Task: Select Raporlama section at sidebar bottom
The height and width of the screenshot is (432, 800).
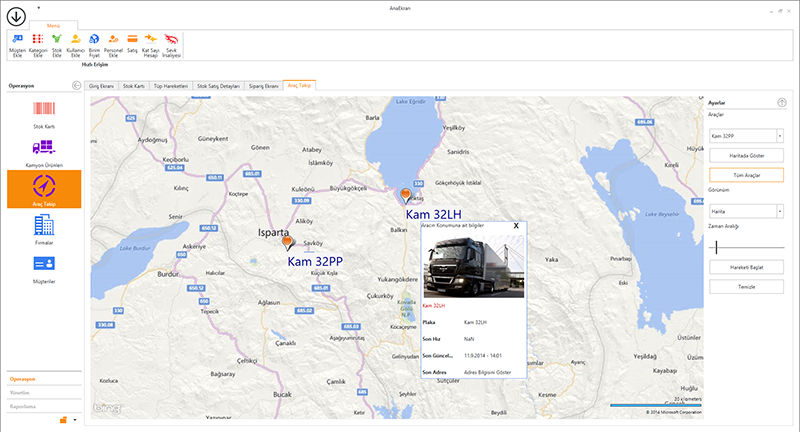Action: click(x=44, y=406)
